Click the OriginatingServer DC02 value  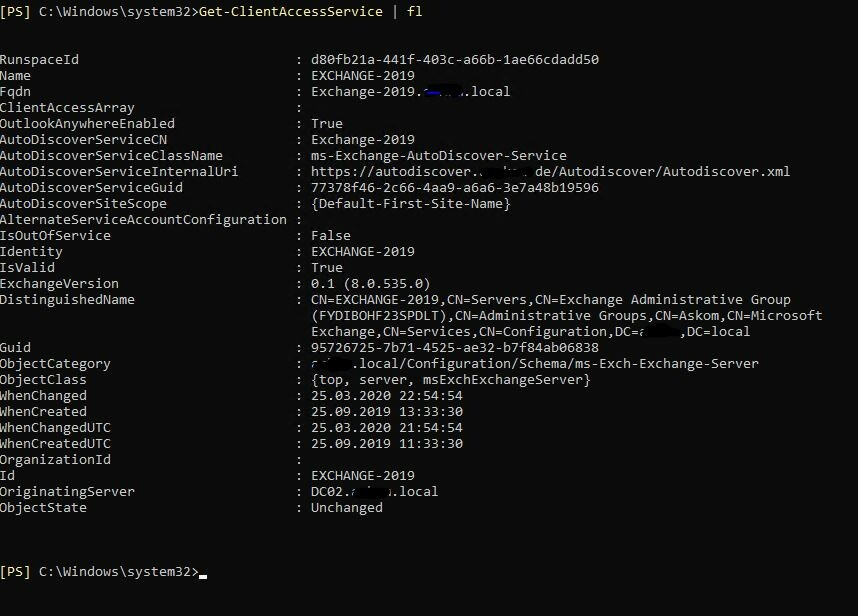[x=374, y=492]
